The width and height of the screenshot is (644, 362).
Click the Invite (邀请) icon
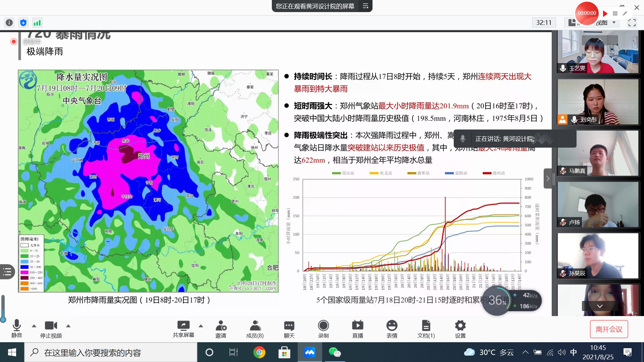pyautogui.click(x=221, y=329)
